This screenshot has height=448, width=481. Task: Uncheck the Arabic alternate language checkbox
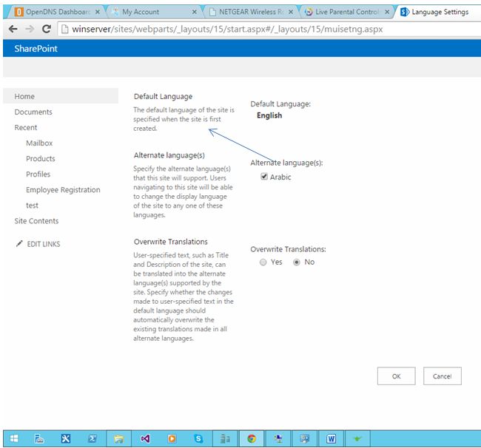(x=264, y=177)
